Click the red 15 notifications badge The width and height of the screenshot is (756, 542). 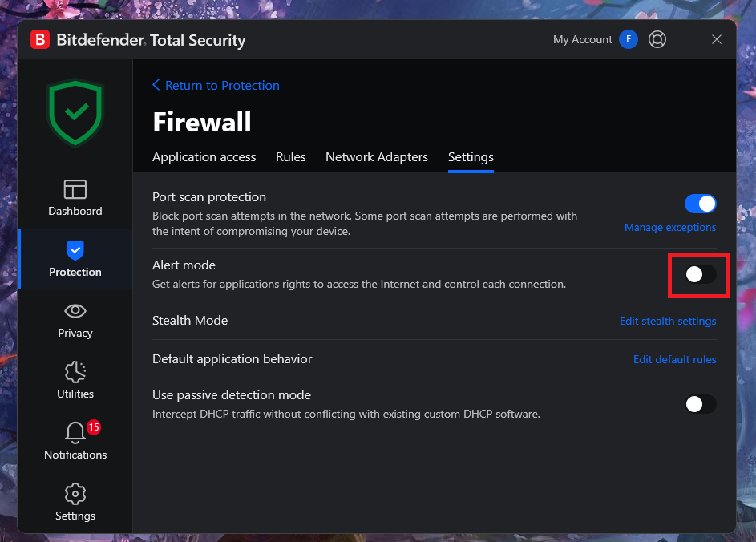94,427
